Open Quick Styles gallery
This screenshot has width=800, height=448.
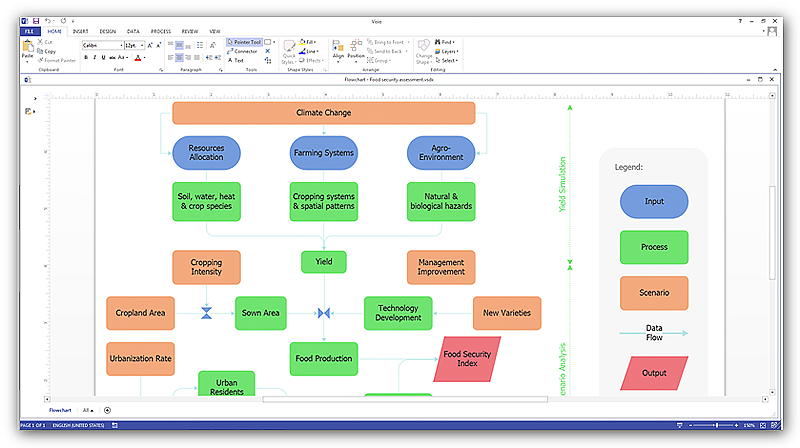pyautogui.click(x=288, y=51)
